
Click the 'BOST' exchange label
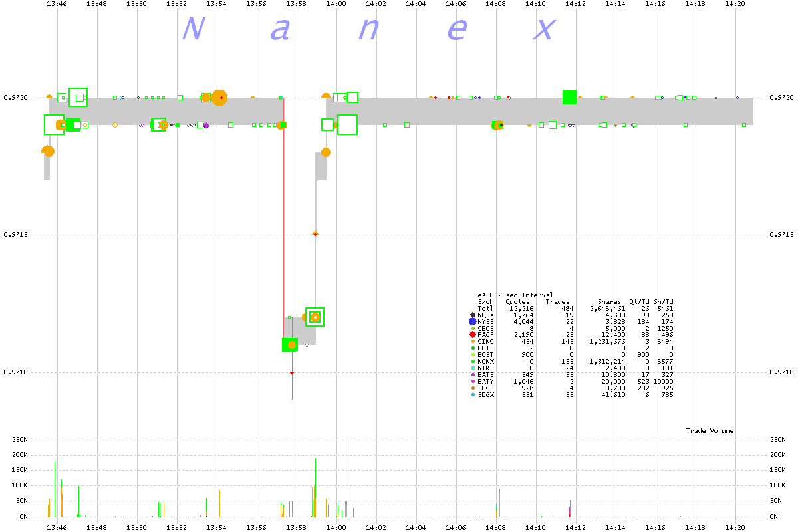[x=485, y=354]
